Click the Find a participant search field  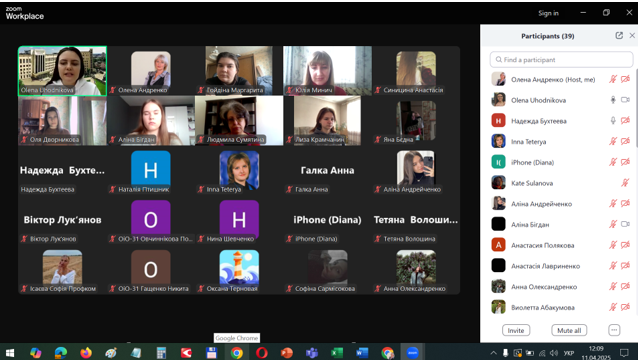pos(562,60)
